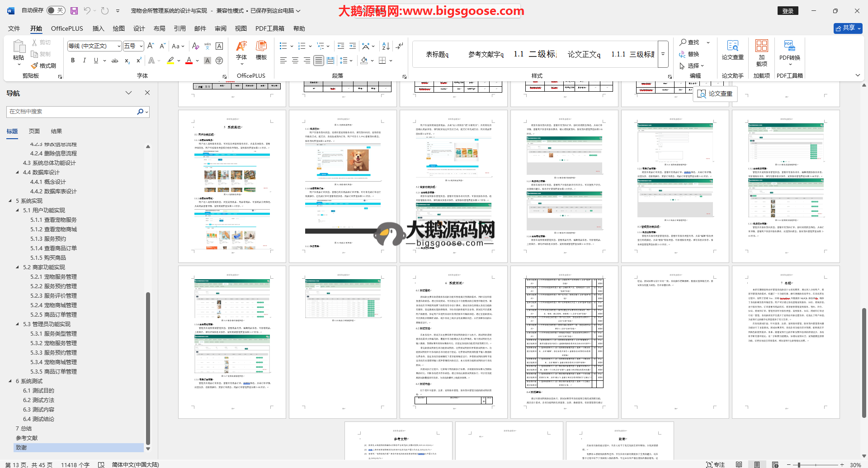Select the center alignment icon
Image resolution: width=868 pixels, height=468 pixels.
(295, 61)
